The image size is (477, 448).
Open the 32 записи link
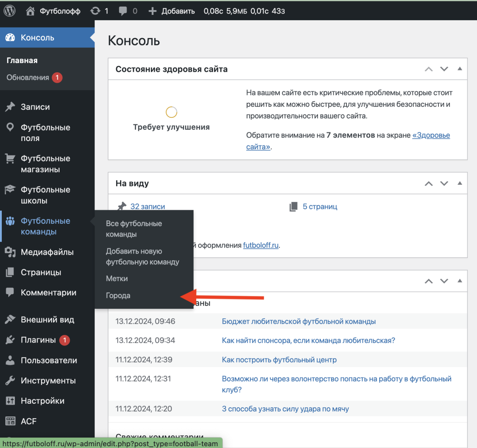(148, 207)
